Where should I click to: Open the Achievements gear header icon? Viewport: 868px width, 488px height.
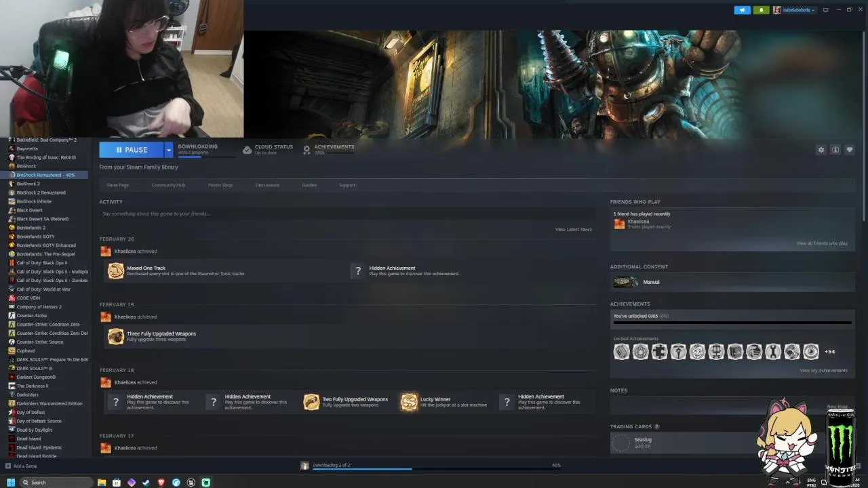pos(307,150)
